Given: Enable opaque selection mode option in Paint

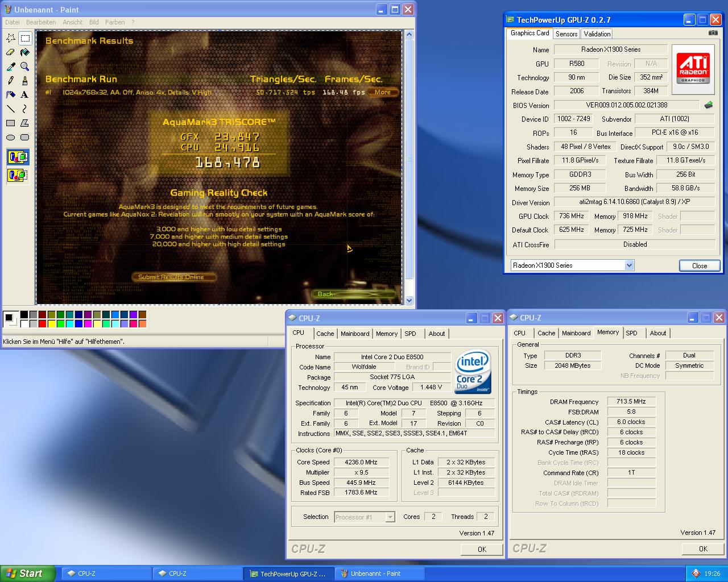Looking at the screenshot, I should (x=18, y=157).
